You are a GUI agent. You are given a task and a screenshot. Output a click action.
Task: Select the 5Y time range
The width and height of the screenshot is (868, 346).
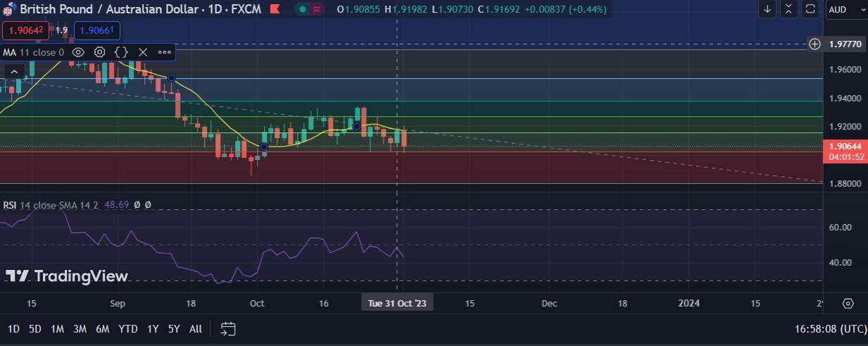(x=175, y=329)
